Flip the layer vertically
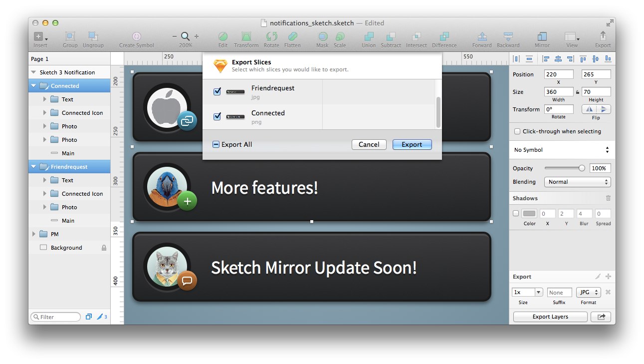 tap(604, 109)
